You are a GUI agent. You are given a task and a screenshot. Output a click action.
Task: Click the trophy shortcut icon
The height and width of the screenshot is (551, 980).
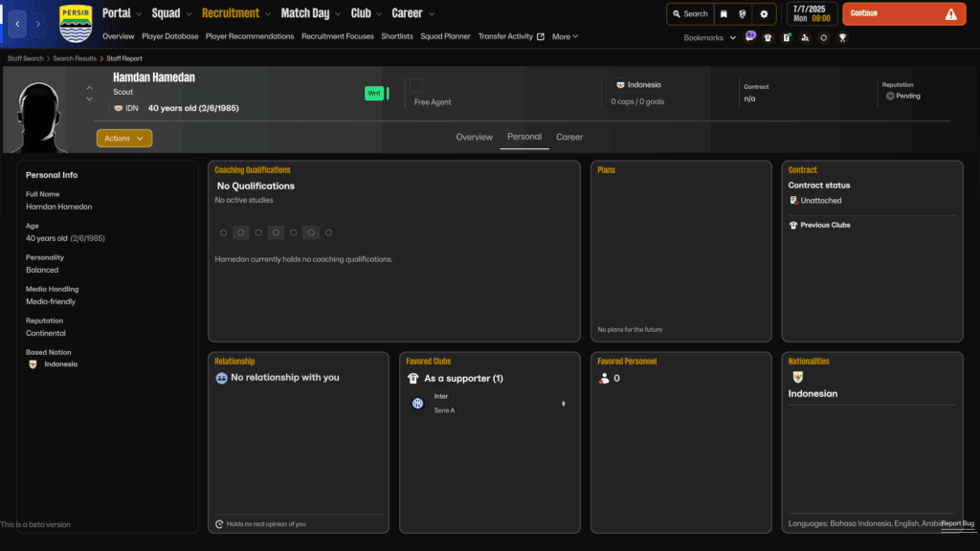842,37
